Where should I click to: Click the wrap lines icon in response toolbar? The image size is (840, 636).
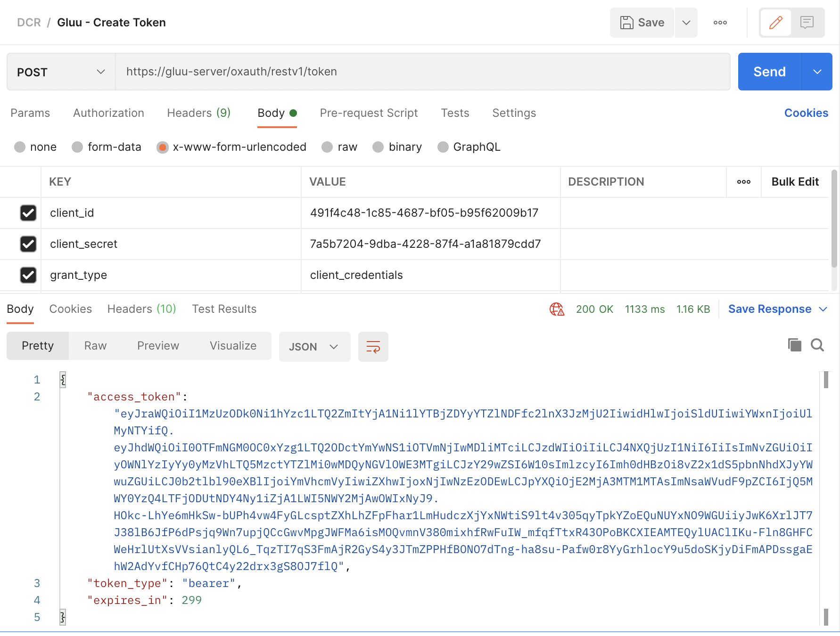pos(373,347)
